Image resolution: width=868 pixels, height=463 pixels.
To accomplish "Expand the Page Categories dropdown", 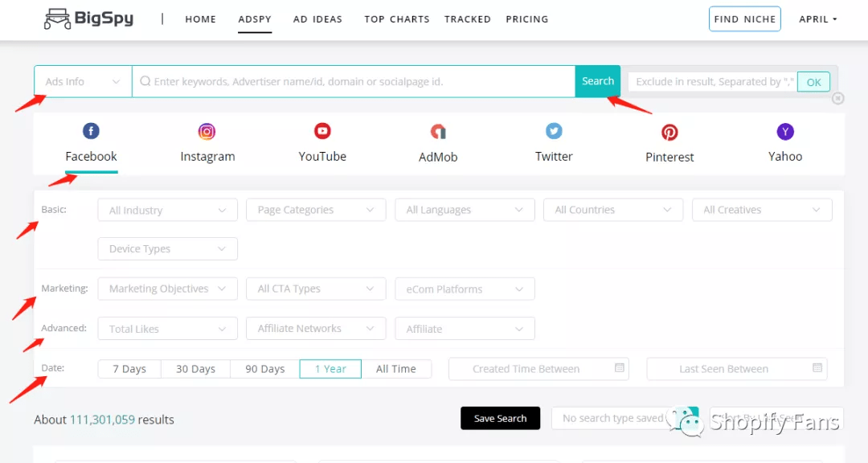I will tap(316, 210).
